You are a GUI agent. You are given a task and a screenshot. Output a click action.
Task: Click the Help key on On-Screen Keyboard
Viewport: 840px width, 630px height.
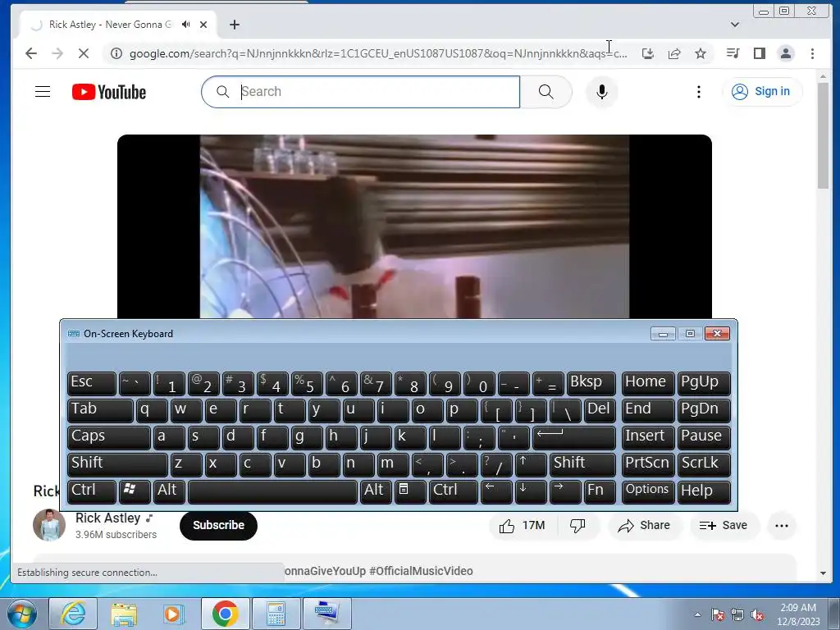tap(703, 491)
